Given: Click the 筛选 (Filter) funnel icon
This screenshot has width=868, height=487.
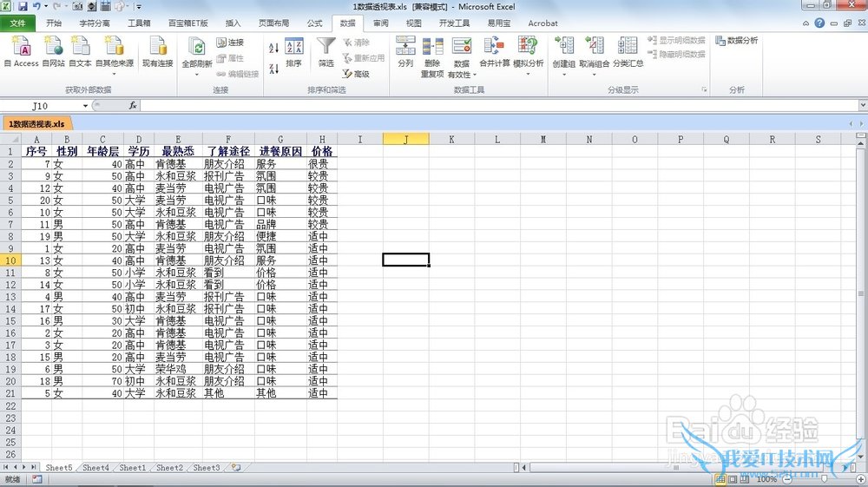Looking at the screenshot, I should 325,51.
